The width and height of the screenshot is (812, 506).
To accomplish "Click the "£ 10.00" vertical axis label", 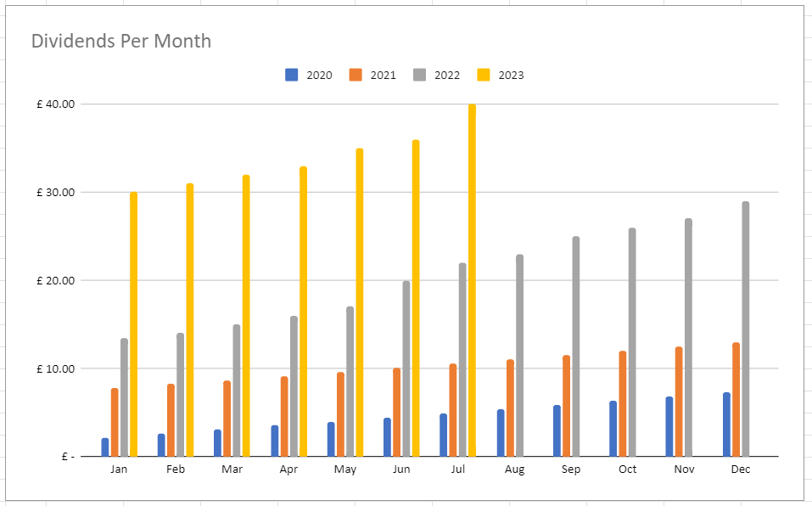I will [55, 368].
